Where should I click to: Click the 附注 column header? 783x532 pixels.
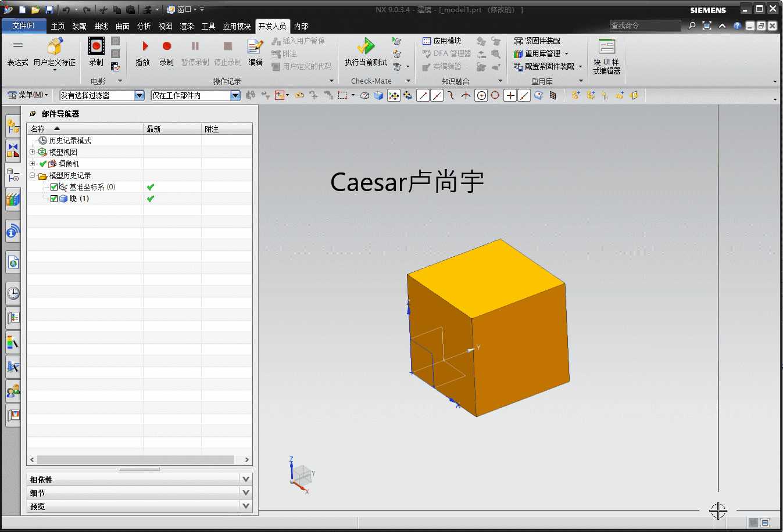(x=227, y=129)
